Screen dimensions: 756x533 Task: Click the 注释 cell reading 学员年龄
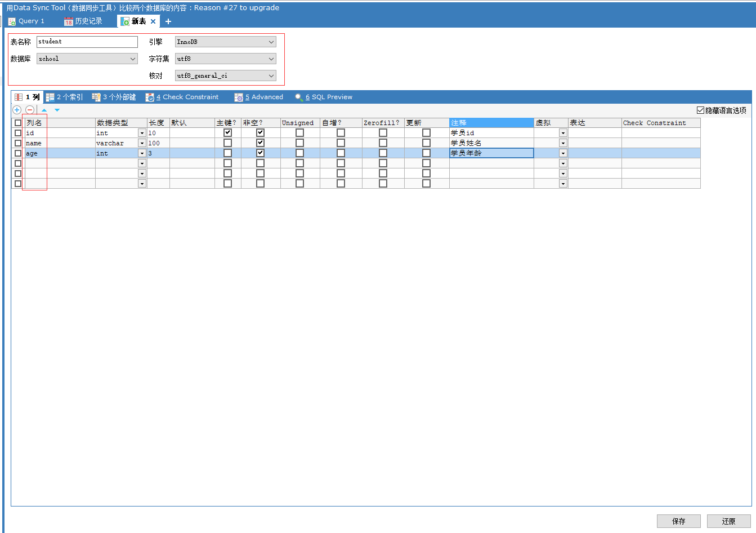point(491,153)
